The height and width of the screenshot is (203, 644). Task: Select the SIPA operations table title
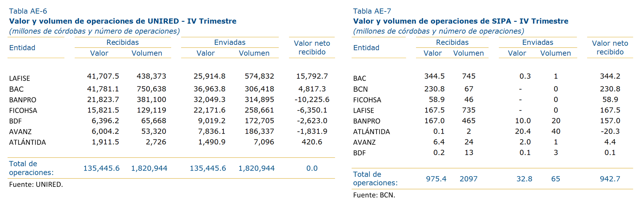tap(461, 21)
